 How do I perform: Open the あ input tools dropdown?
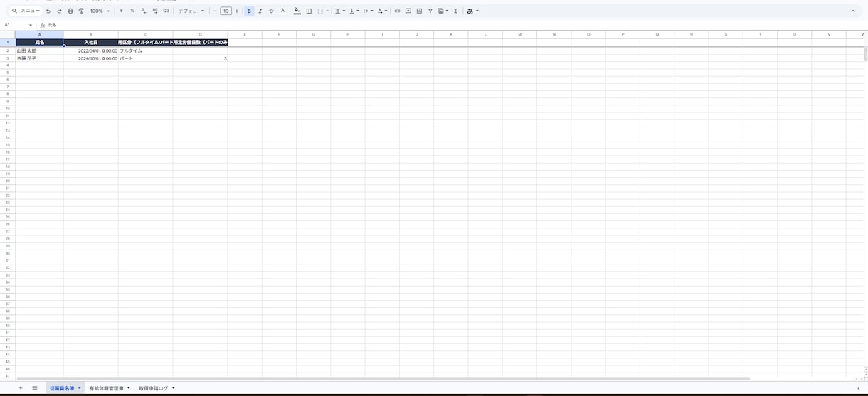tap(473, 11)
